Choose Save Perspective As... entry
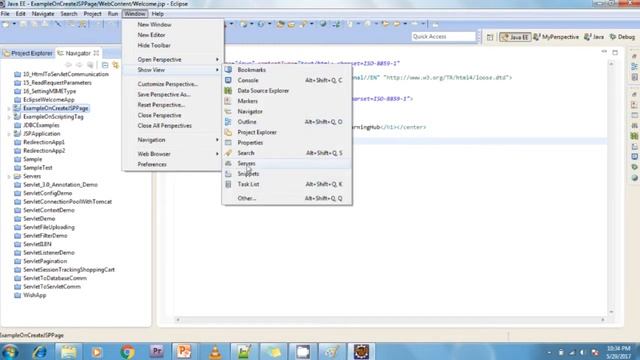 (173, 94)
